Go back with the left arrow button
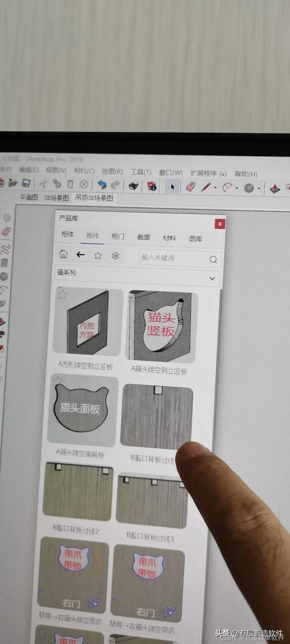This screenshot has width=290, height=644. (81, 255)
